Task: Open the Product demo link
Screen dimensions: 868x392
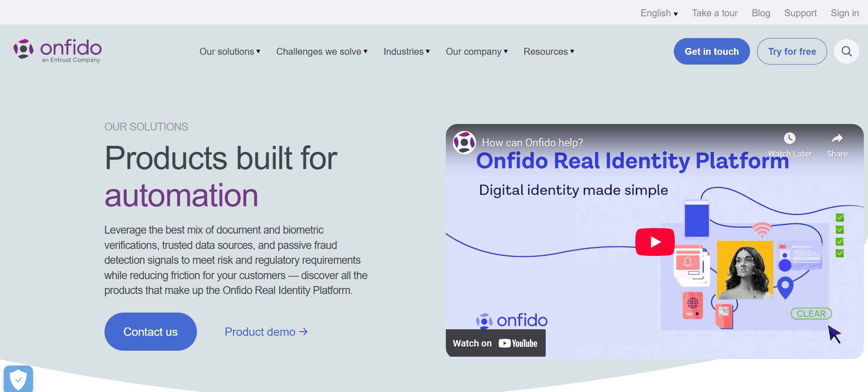Action: pos(266,332)
